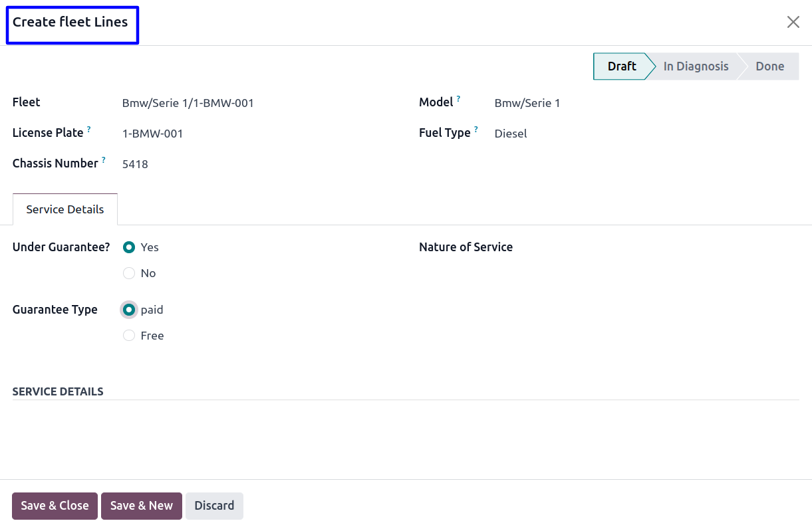Close the Create fleet Lines dialog

[793, 22]
